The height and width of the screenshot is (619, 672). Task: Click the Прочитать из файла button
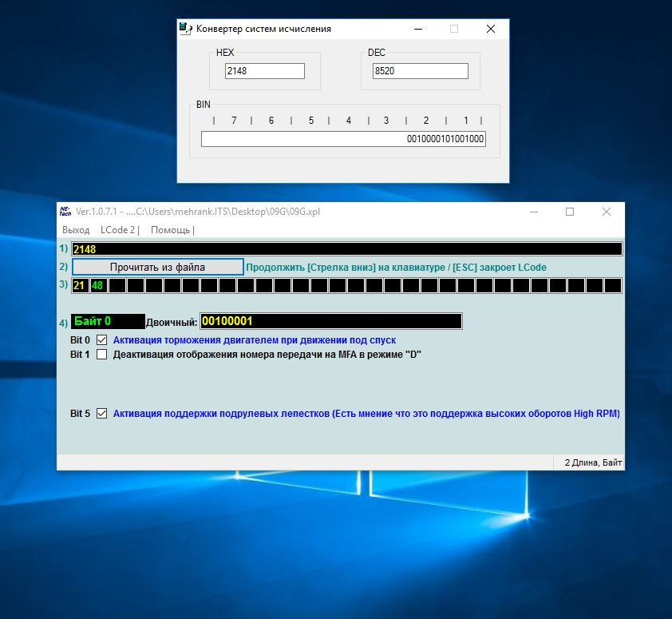pos(158,267)
